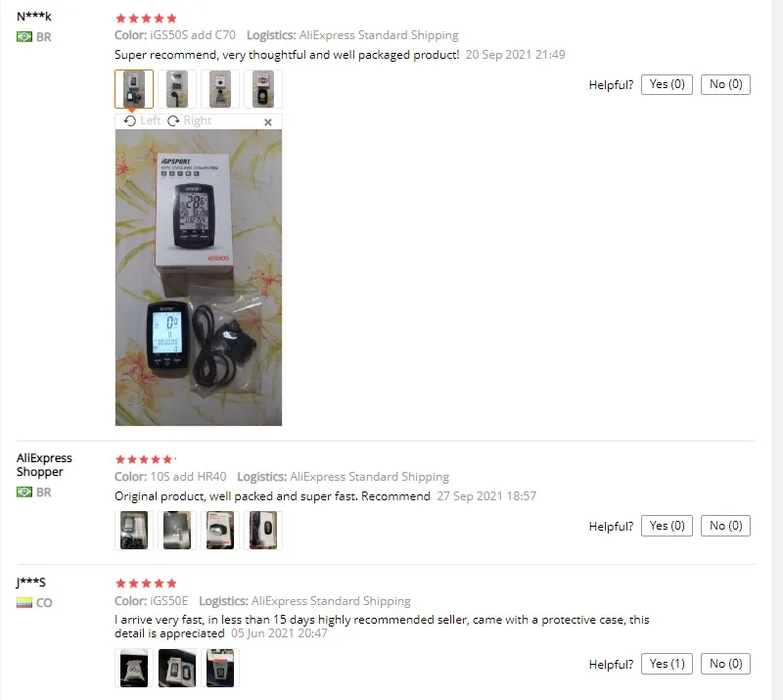Rotate the review photo right
The width and height of the screenshot is (783, 700).
[x=189, y=121]
